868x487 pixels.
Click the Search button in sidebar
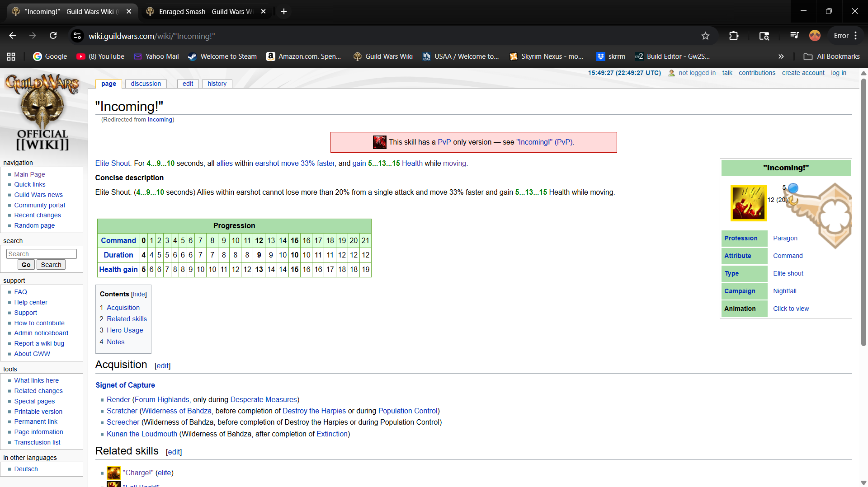coord(51,265)
